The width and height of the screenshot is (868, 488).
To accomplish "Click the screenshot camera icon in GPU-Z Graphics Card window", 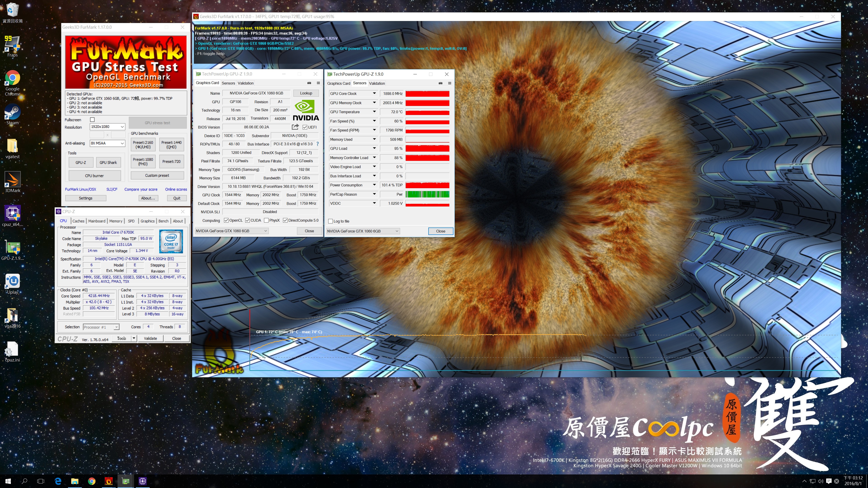I will (x=309, y=83).
